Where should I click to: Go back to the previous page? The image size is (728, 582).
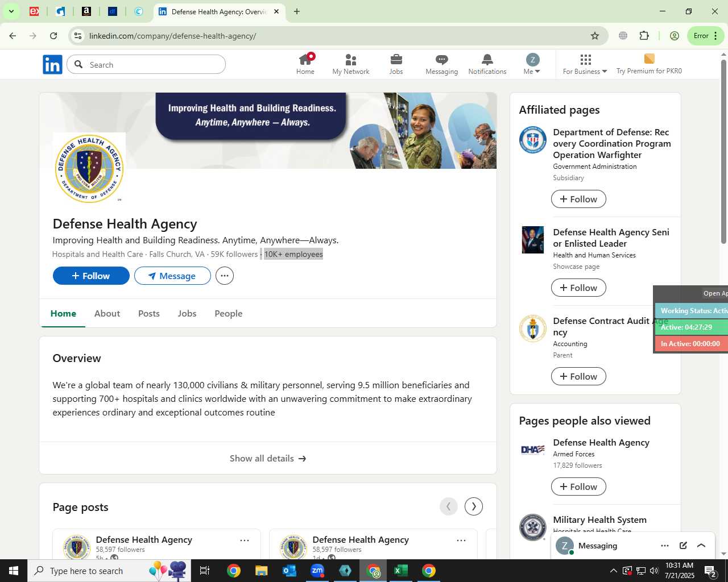(x=13, y=36)
